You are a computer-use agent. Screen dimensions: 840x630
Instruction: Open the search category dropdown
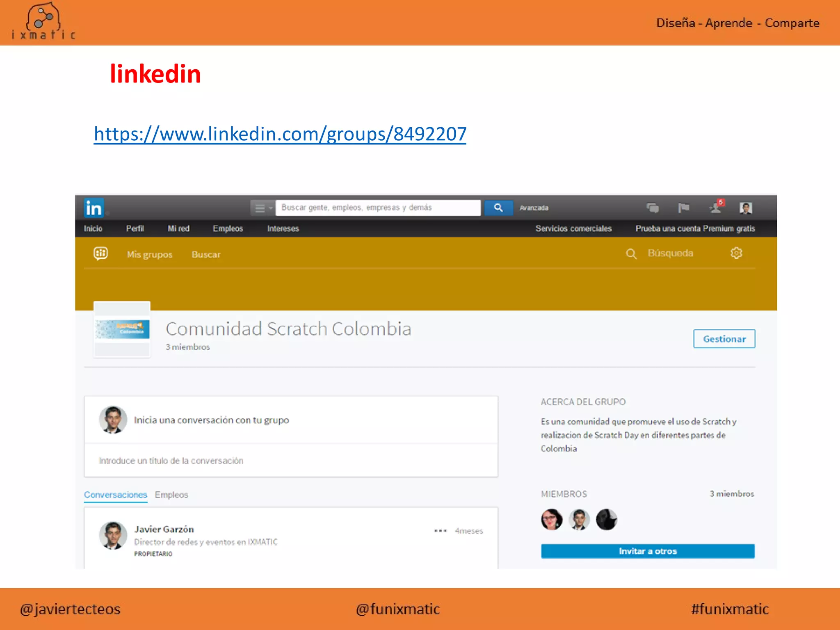pyautogui.click(x=262, y=208)
